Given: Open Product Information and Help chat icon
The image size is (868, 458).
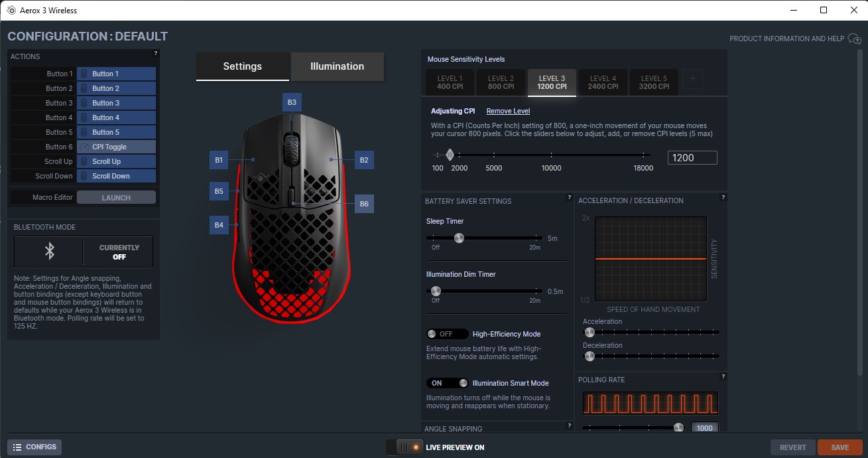Looking at the screenshot, I should (x=855, y=39).
